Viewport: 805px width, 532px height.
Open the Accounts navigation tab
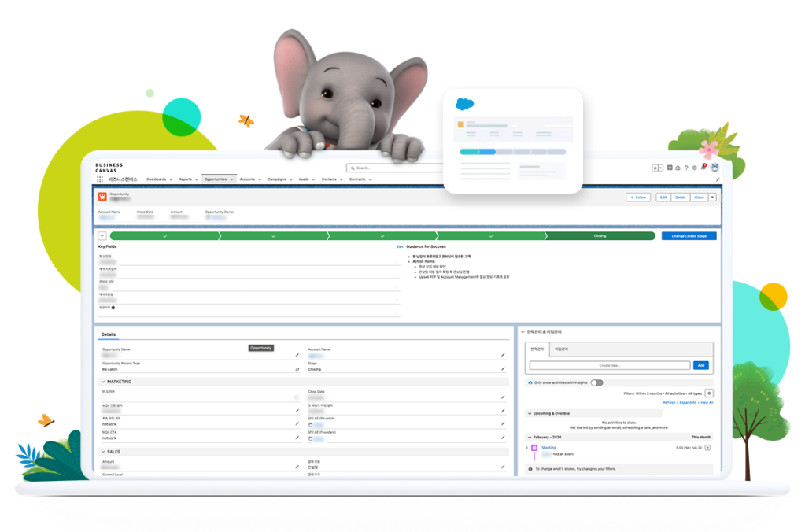point(247,179)
